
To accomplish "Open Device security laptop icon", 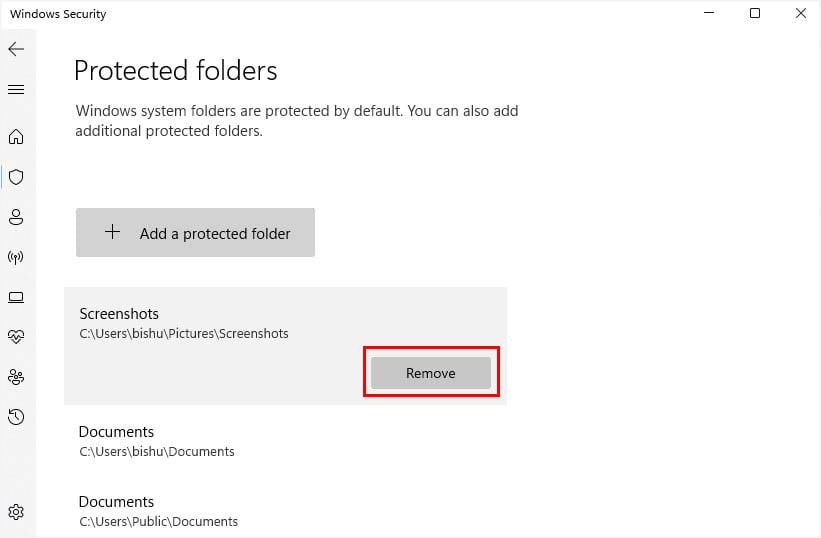I will click(x=16, y=297).
